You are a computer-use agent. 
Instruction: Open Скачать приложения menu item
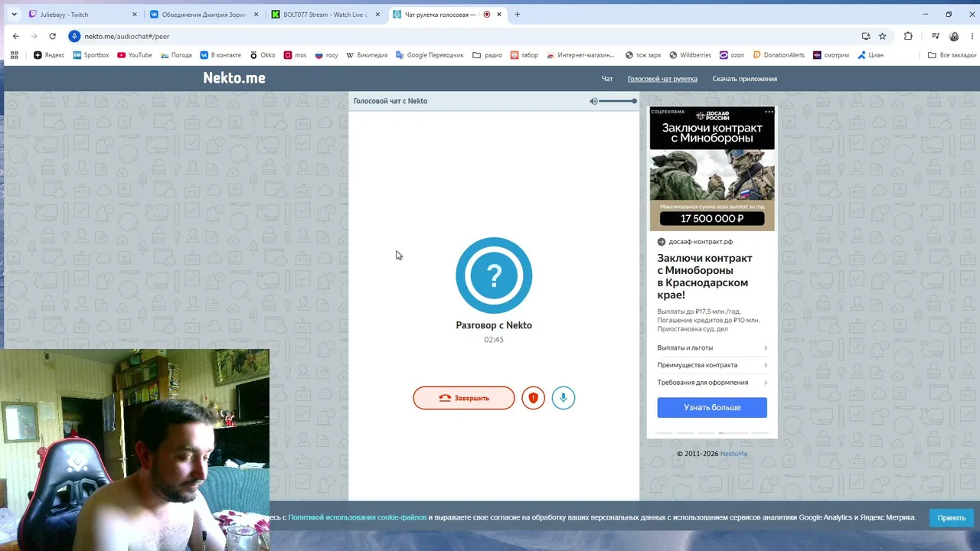745,79
